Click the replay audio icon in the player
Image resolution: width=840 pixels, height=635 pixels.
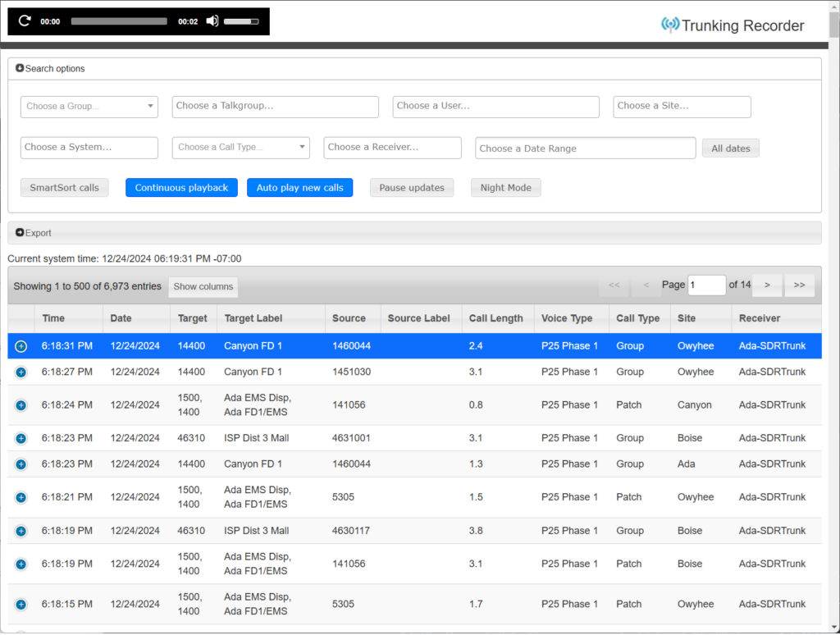25,21
